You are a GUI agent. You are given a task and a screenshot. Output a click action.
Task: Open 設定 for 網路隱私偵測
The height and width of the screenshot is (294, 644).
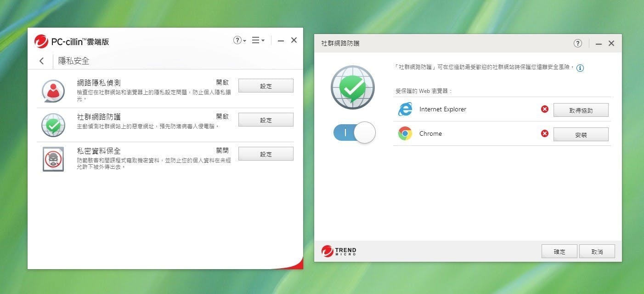(x=266, y=86)
